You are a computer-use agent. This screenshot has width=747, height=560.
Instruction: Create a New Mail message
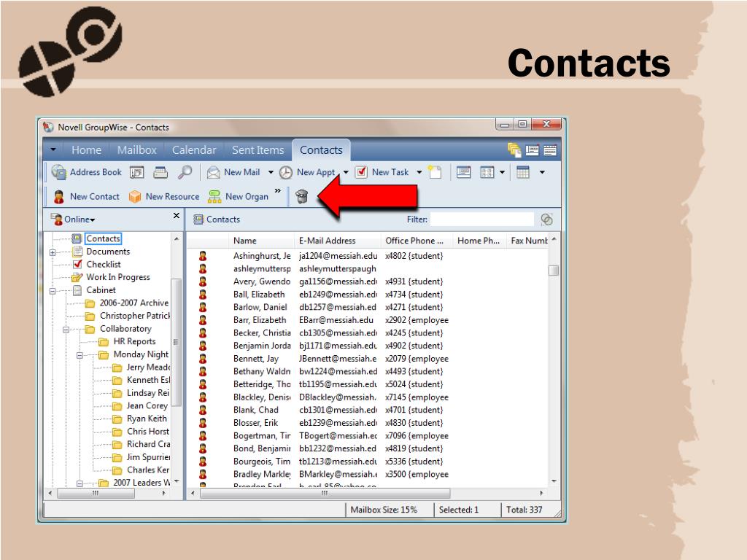233,172
